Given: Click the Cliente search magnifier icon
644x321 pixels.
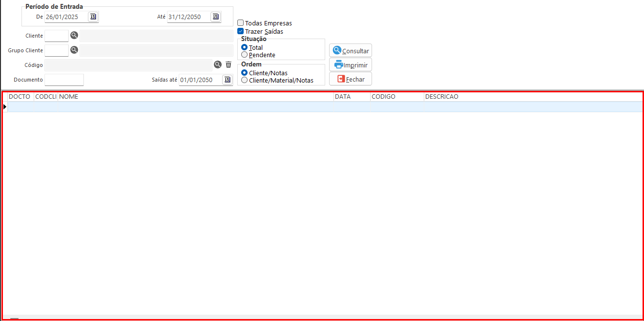Looking at the screenshot, I should pyautogui.click(x=74, y=35).
